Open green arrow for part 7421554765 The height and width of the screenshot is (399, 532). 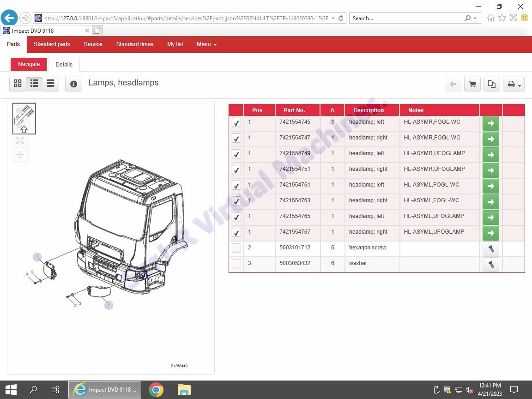(490, 218)
